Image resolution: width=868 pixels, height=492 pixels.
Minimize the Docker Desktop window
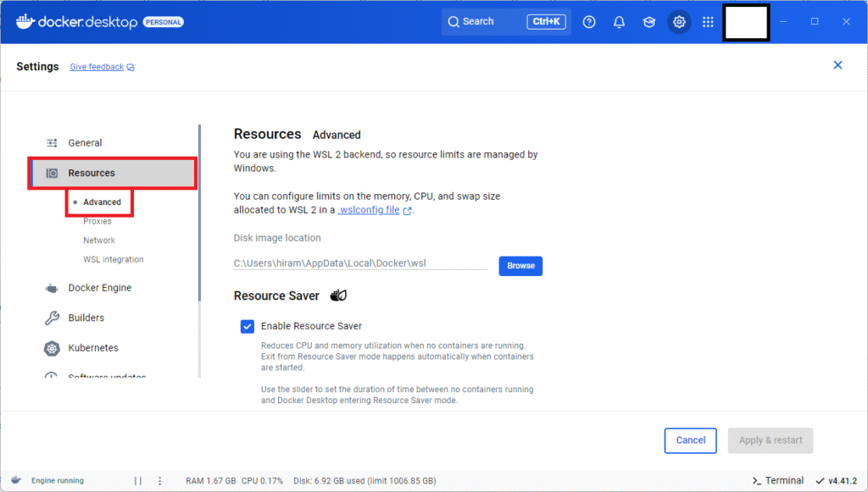point(783,21)
